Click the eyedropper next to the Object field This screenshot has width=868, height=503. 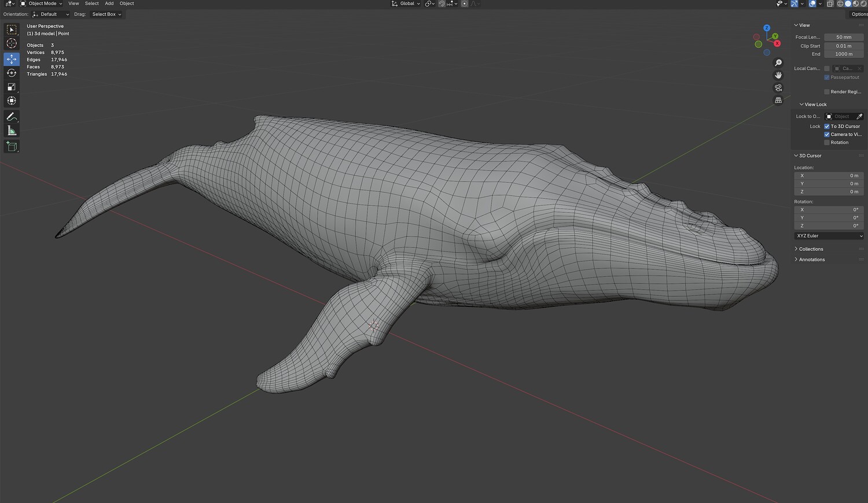click(859, 116)
